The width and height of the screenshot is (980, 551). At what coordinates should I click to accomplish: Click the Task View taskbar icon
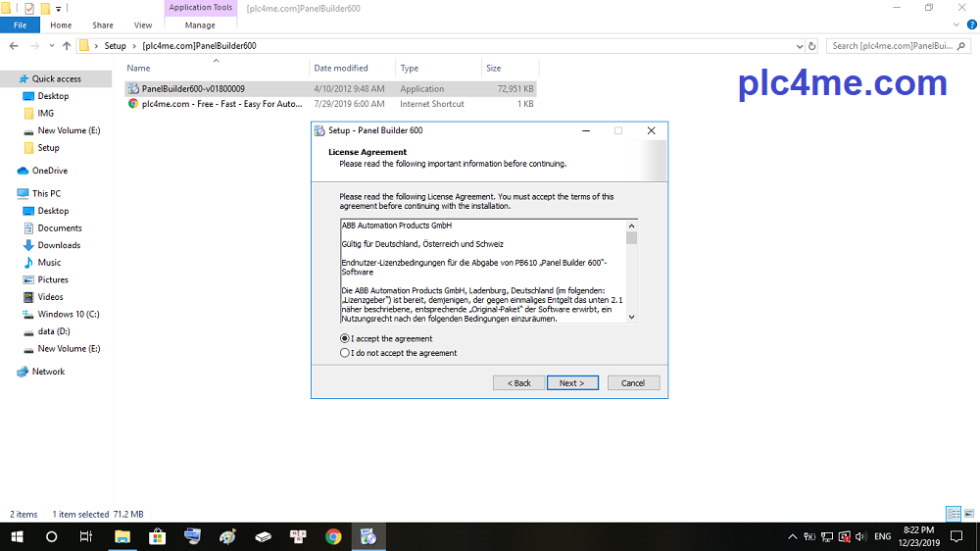86,536
